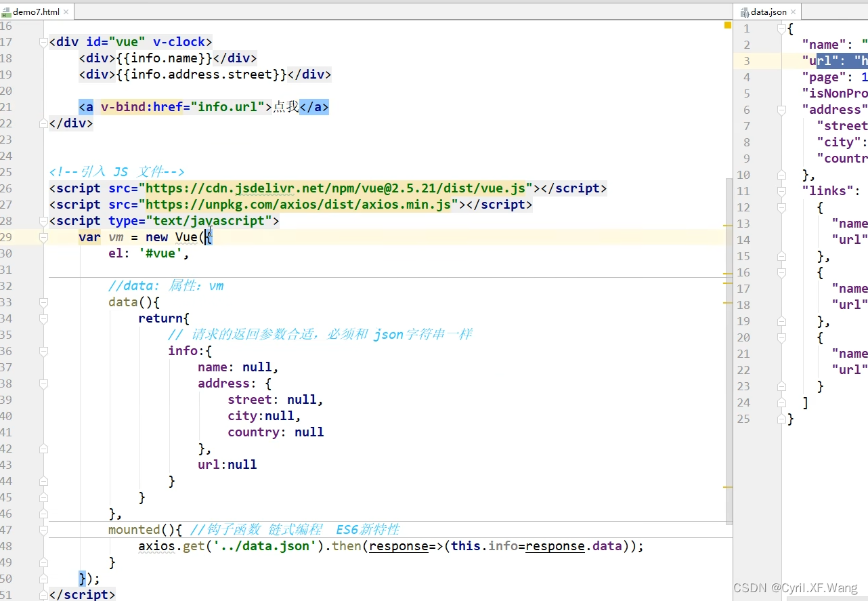
Task: Collapse the new Vue block at line 29
Action: [x=43, y=237]
